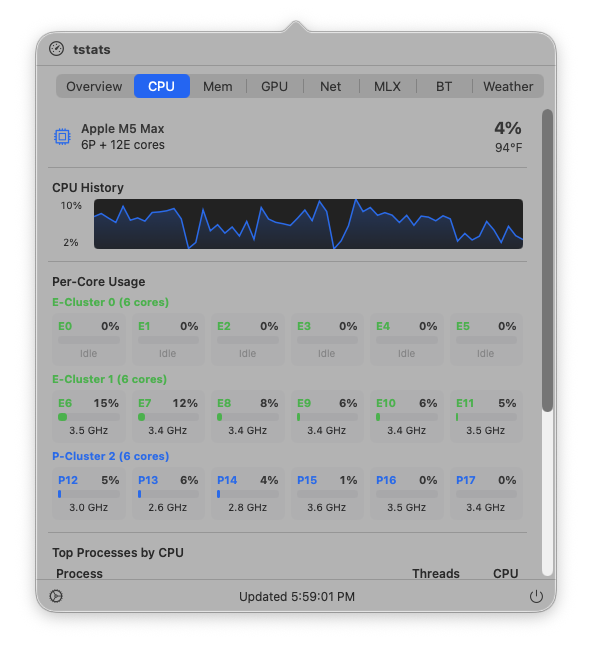Viewport: 592px width, 652px height.
Task: Click the Updated 5:59:01 PM status
Action: [297, 597]
